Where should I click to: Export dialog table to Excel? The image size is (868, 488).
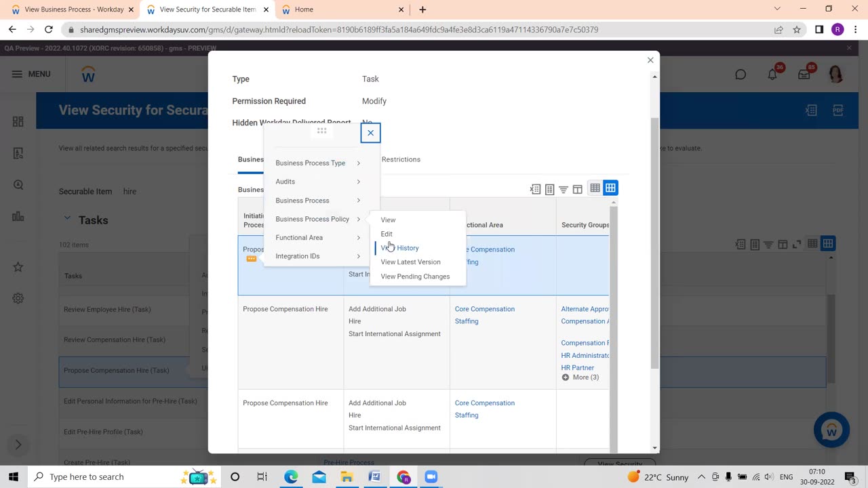pos(535,189)
